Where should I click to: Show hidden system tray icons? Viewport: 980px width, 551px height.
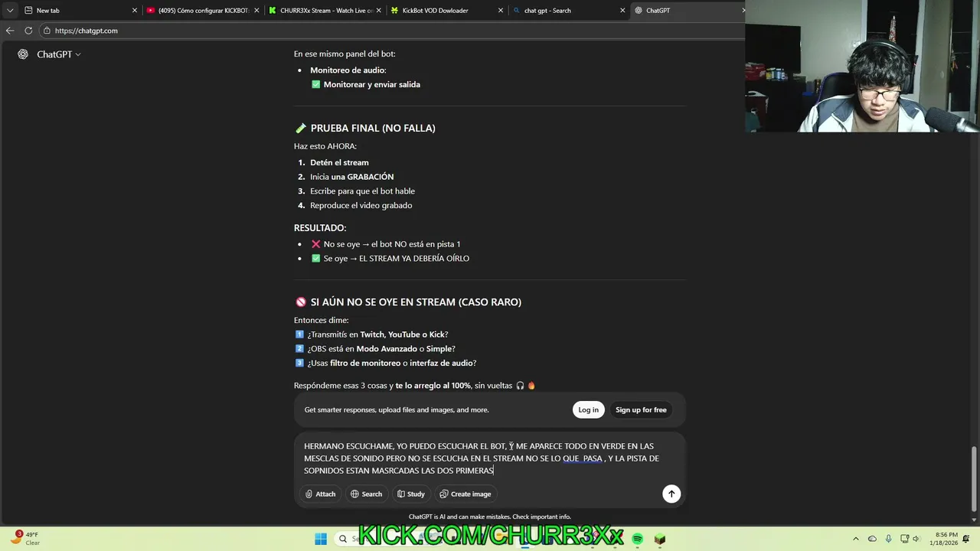click(855, 539)
